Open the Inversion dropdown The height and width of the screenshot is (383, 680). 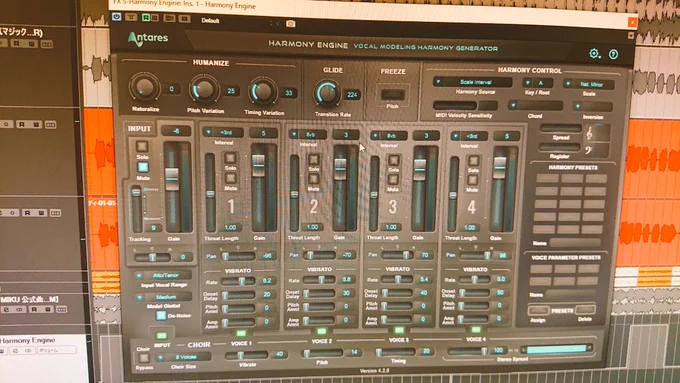pos(593,106)
